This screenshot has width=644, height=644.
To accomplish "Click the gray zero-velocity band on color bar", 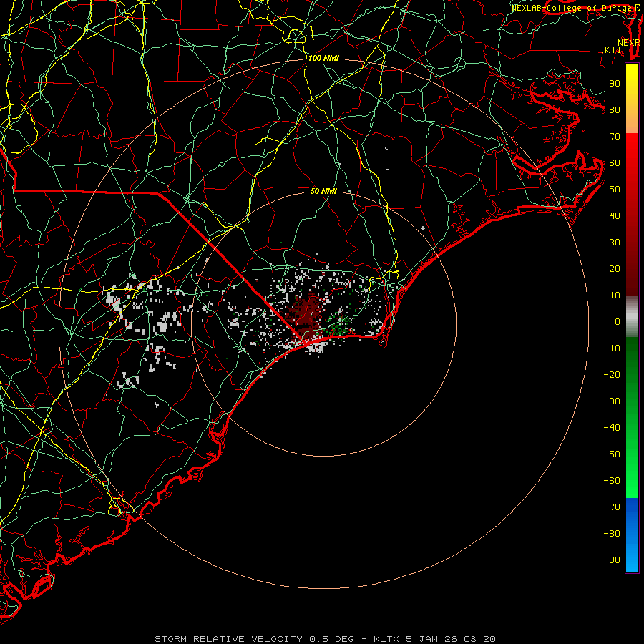I will pos(632,317).
